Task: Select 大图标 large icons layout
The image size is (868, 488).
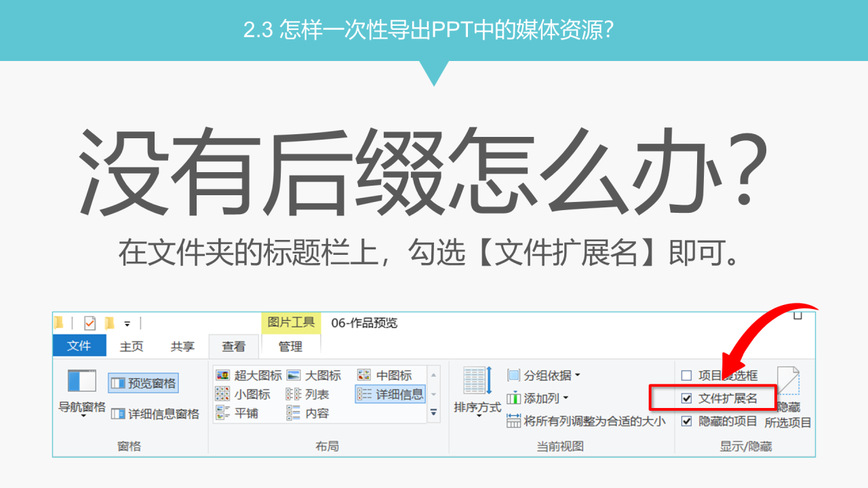Action: 314,375
